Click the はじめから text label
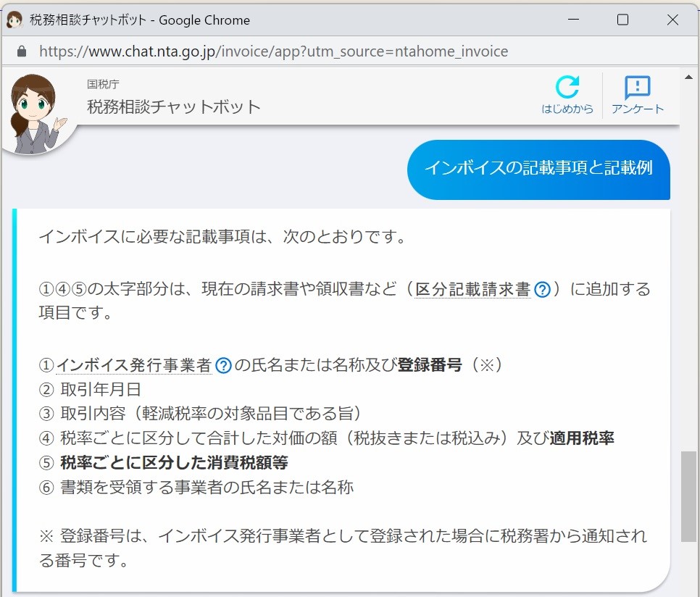Image resolution: width=700 pixels, height=597 pixels. point(567,108)
